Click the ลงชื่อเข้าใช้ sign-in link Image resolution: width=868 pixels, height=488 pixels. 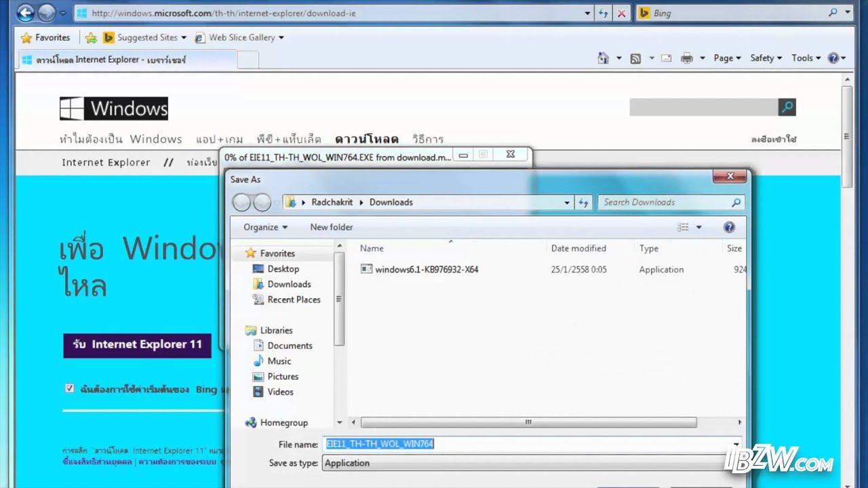774,139
